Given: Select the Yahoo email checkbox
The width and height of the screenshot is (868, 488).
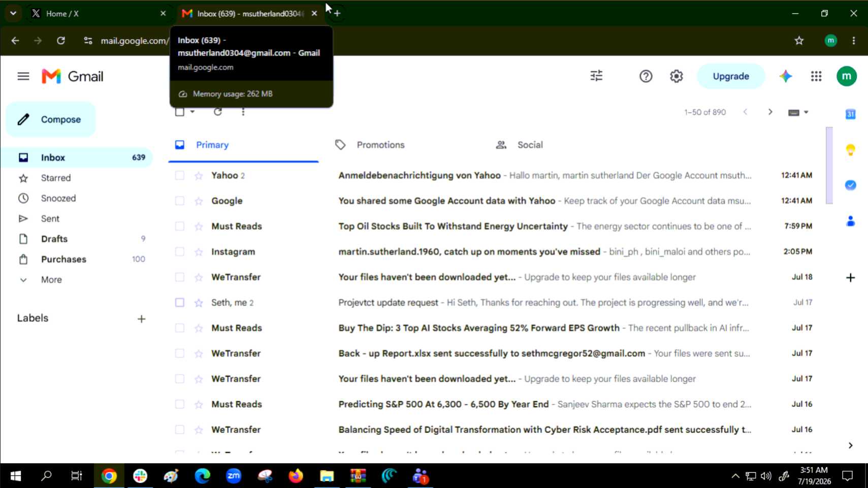Looking at the screenshot, I should point(180,176).
